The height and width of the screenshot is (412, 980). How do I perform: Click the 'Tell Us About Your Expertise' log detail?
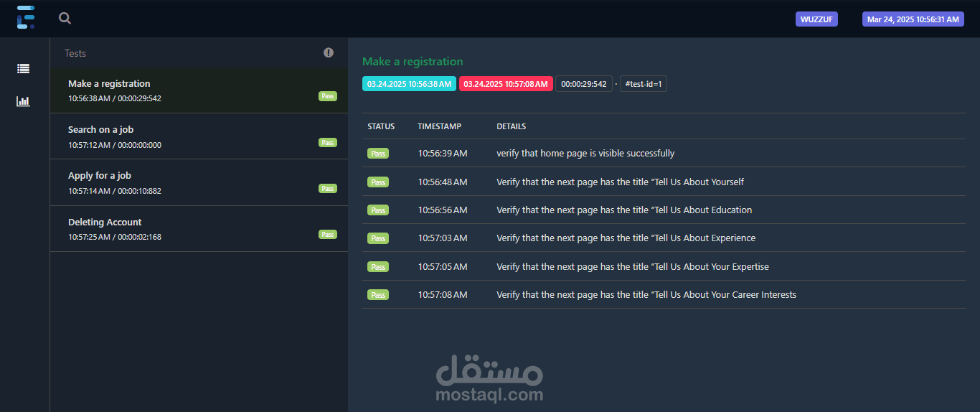(x=633, y=267)
